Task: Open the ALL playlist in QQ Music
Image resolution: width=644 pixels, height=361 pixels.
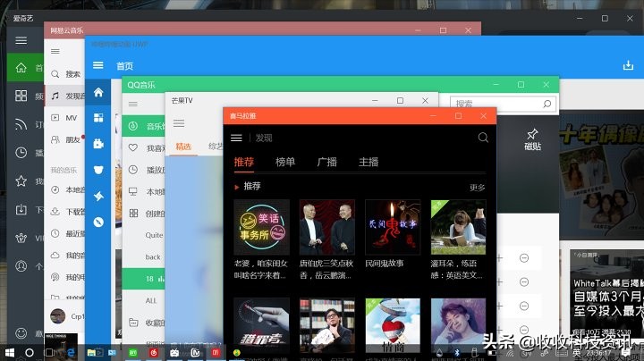Action: [151, 301]
